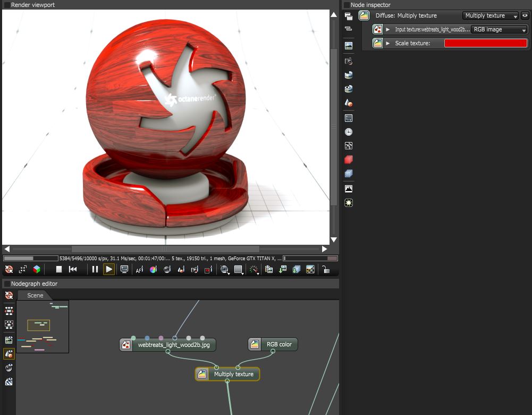Open the Multiply texture type dropdown
This screenshot has height=415, width=532.
pyautogui.click(x=491, y=16)
